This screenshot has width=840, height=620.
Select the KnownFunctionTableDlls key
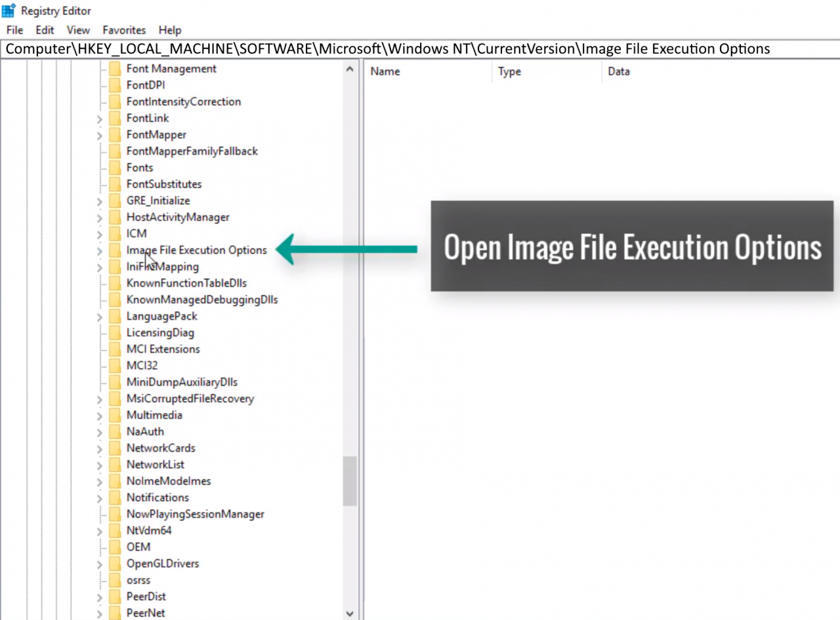coord(186,283)
